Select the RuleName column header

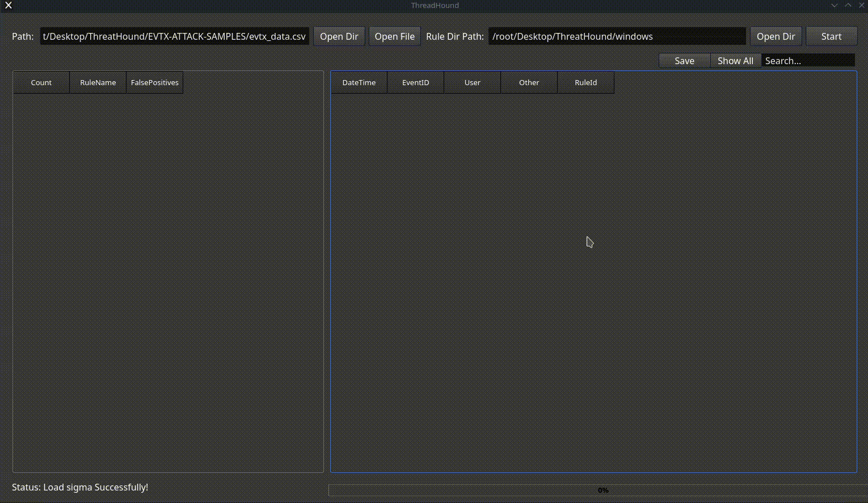pyautogui.click(x=98, y=82)
